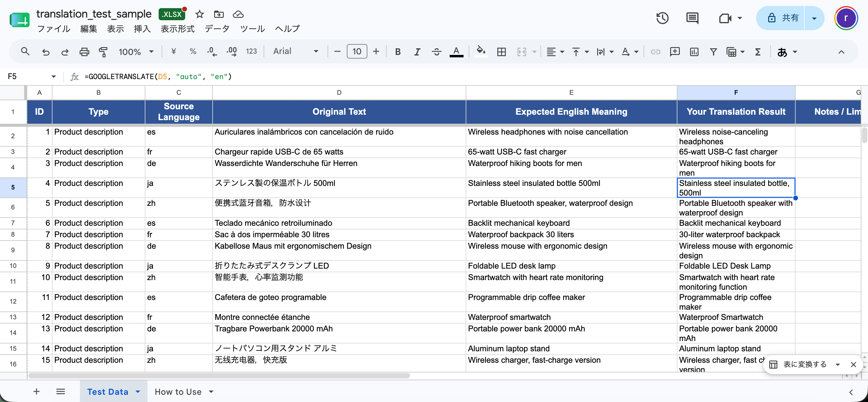Decrease font size with minus
868x402 pixels.
click(337, 52)
